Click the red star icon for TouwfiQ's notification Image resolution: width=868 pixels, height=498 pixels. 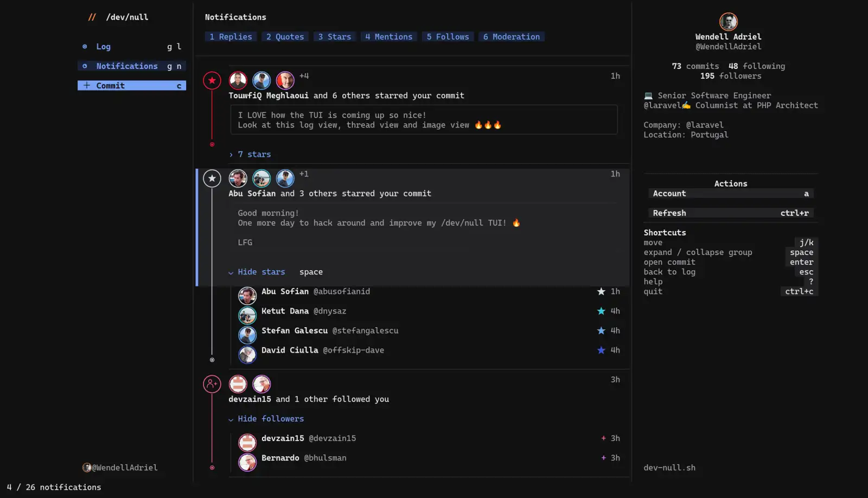pos(212,81)
